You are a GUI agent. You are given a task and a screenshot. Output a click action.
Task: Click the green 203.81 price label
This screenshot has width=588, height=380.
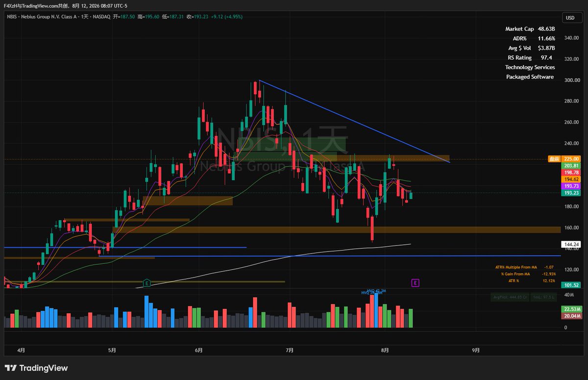(572, 166)
